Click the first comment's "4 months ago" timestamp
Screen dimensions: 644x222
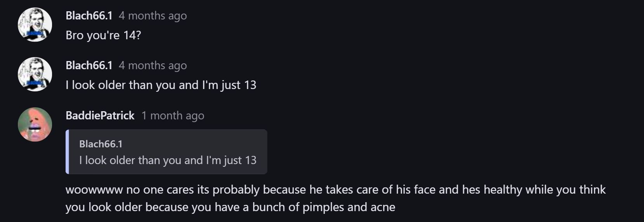click(x=153, y=16)
